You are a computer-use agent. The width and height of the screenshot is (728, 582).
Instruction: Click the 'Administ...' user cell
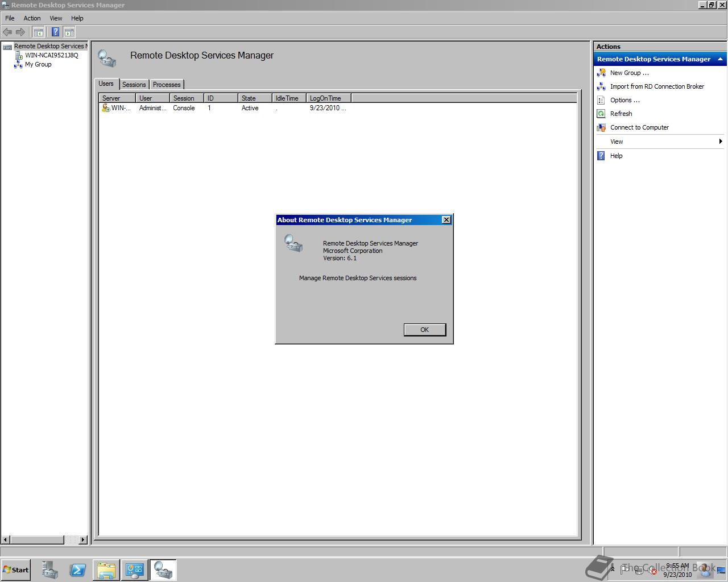click(153, 108)
